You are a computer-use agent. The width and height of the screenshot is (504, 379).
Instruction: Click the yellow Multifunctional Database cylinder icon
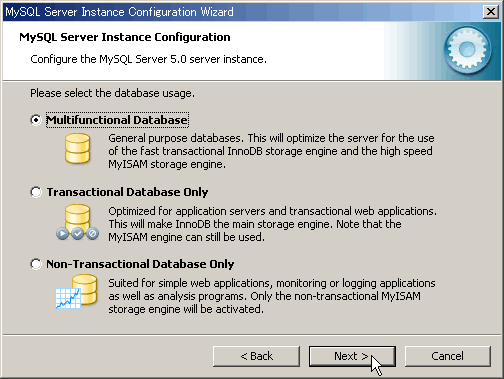[x=77, y=149]
